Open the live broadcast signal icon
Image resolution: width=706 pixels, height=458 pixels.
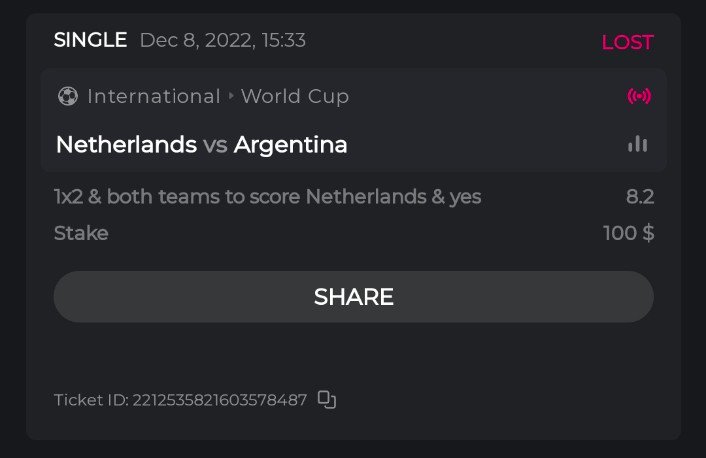click(638, 97)
